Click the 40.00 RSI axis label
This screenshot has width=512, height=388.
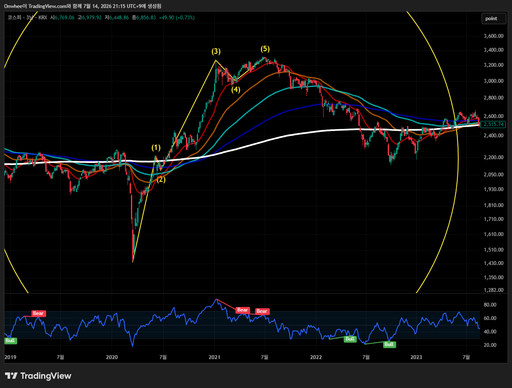point(490,332)
